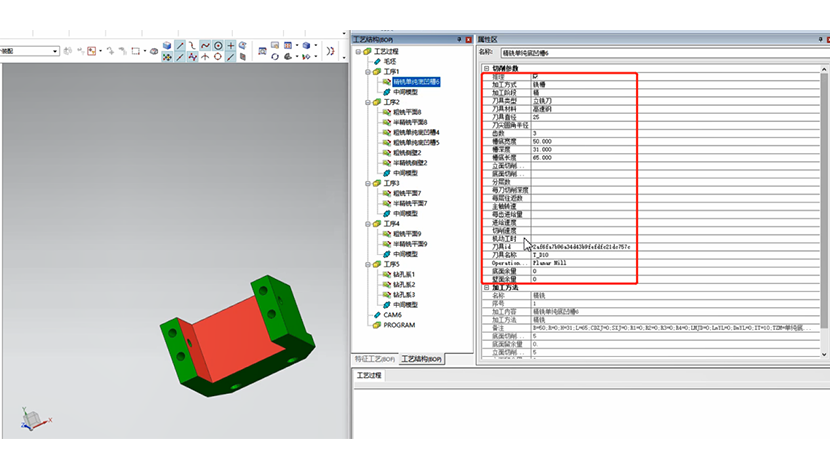Click the crosshair plus snap icon
Viewport: 830px width, 467px height.
pyautogui.click(x=230, y=45)
